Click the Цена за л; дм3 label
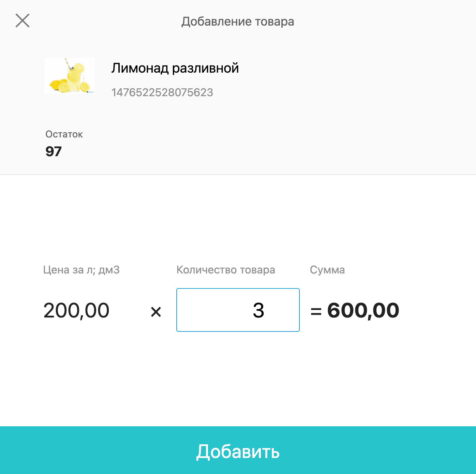The height and width of the screenshot is (474, 476). 81,270
